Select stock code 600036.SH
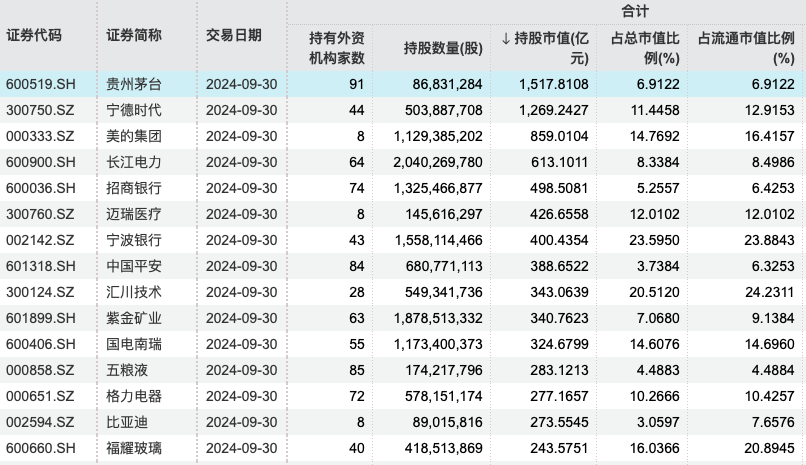The width and height of the screenshot is (806, 465). pos(41,188)
